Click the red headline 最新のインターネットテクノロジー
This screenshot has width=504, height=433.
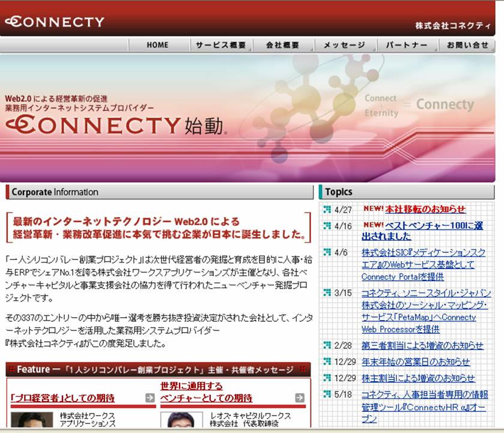point(159,228)
